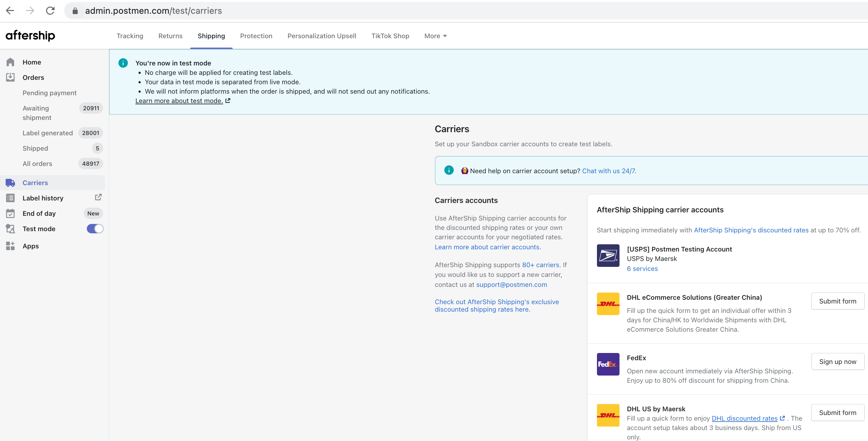Open End of day in the sidebar
This screenshot has width=868, height=441.
pyautogui.click(x=39, y=213)
